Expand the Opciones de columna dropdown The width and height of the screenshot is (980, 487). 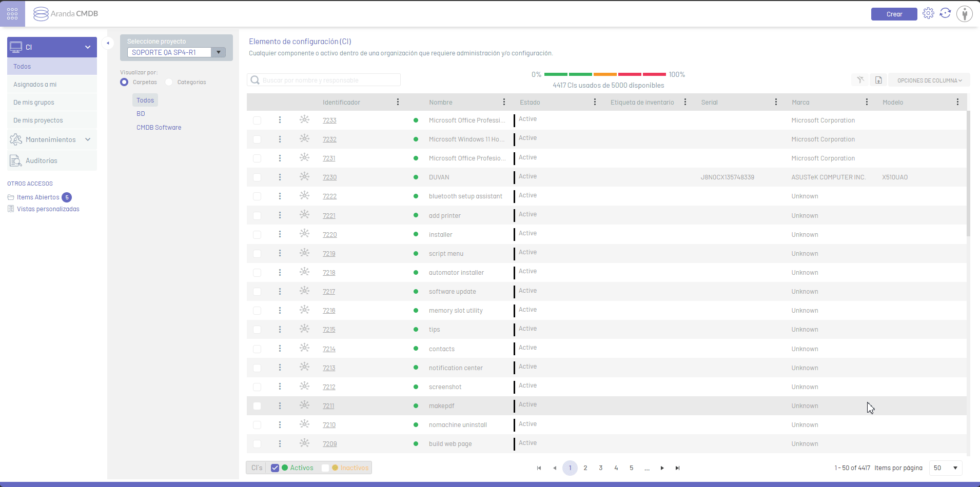click(929, 80)
